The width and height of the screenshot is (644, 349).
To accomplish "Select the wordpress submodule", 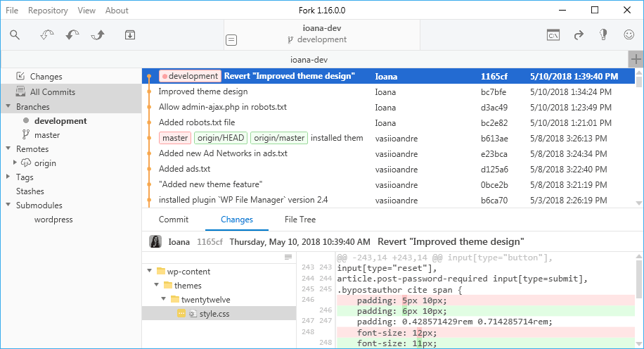I will tap(53, 220).
